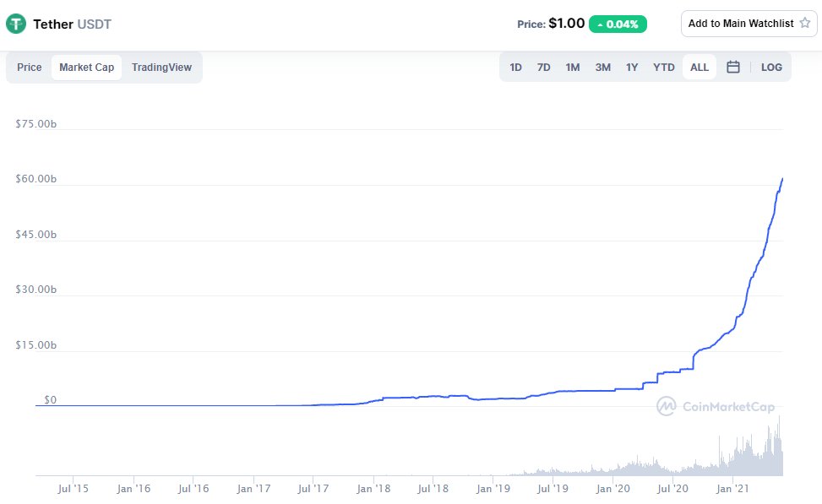
Task: Click the Jan '21 date label
Action: (732, 489)
